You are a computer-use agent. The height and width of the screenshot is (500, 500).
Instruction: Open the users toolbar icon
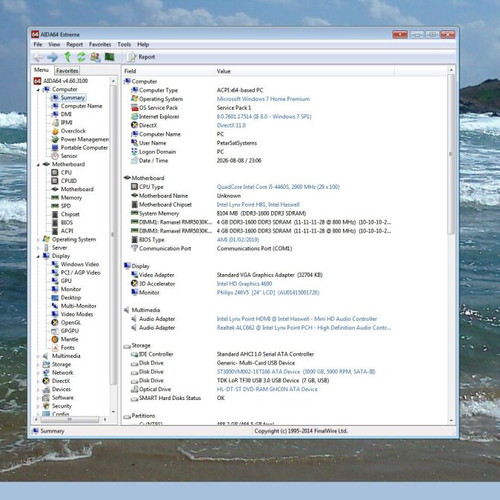(95, 57)
